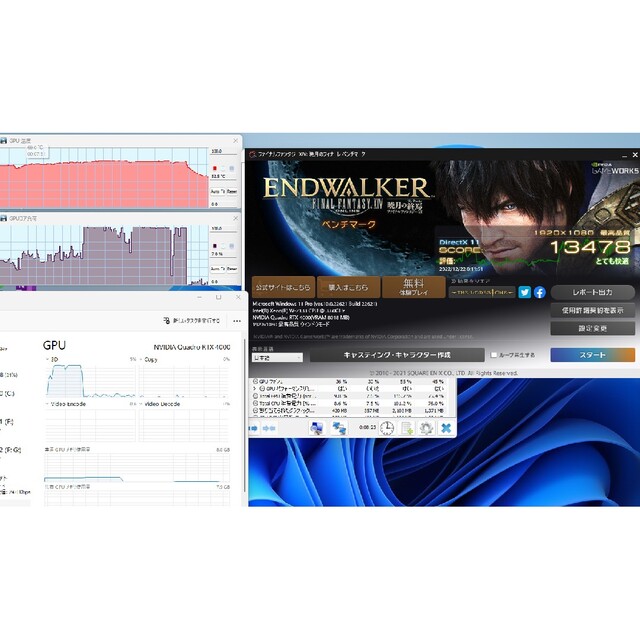Click the purchase here button
The height and width of the screenshot is (640, 640).
click(349, 287)
